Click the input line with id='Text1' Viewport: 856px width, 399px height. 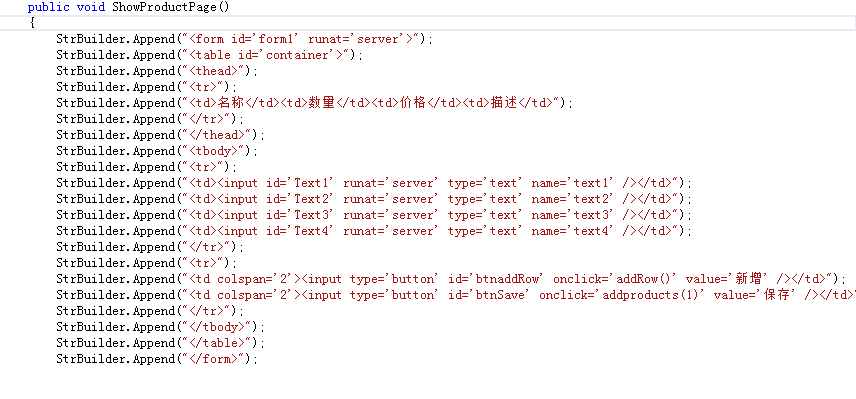[374, 183]
